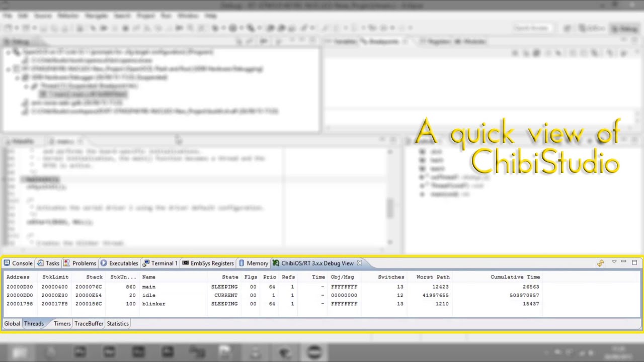Open the Executables tab
Screen dimensions: 644x362
tap(119, 263)
